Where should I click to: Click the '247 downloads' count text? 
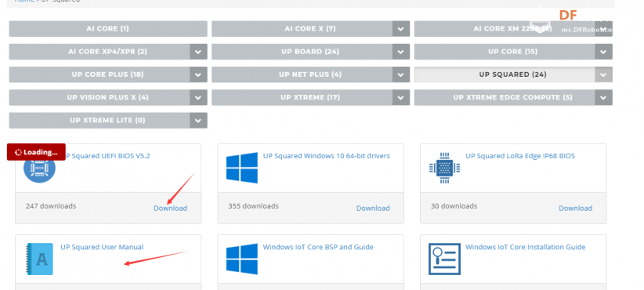pos(51,206)
